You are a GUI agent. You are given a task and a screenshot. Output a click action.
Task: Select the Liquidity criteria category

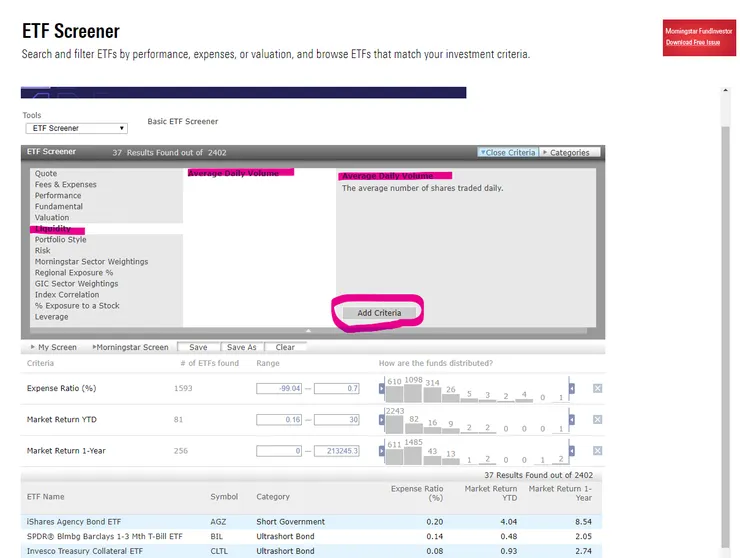[x=53, y=228]
